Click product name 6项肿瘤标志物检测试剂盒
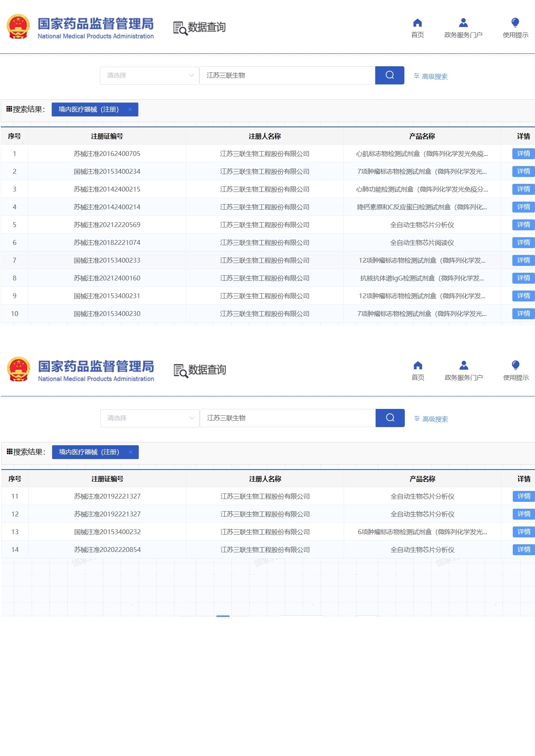 pyautogui.click(x=423, y=532)
